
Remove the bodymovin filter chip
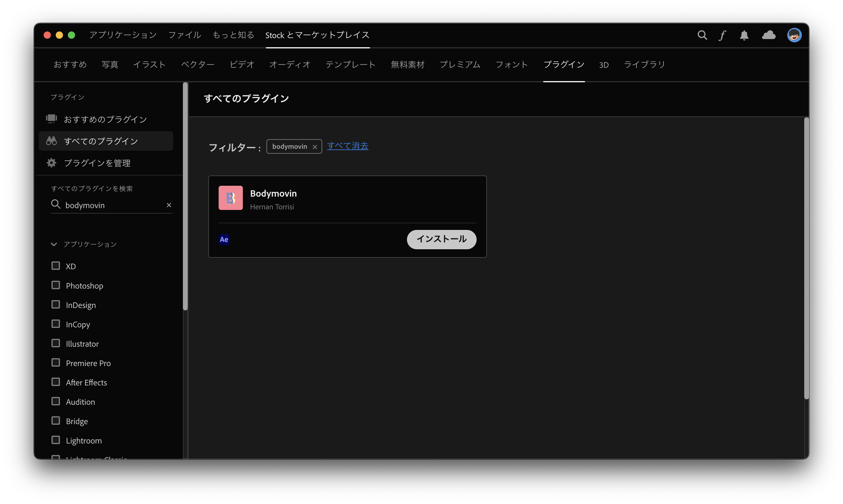(315, 147)
